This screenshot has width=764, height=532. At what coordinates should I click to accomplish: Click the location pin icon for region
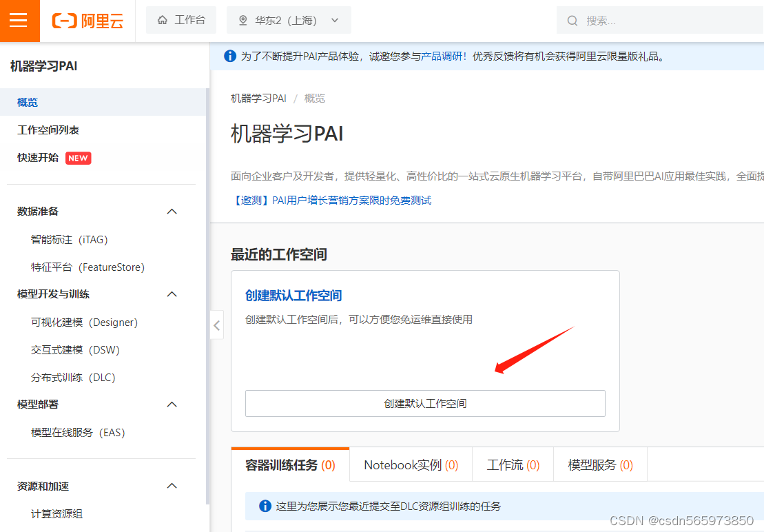pyautogui.click(x=242, y=21)
